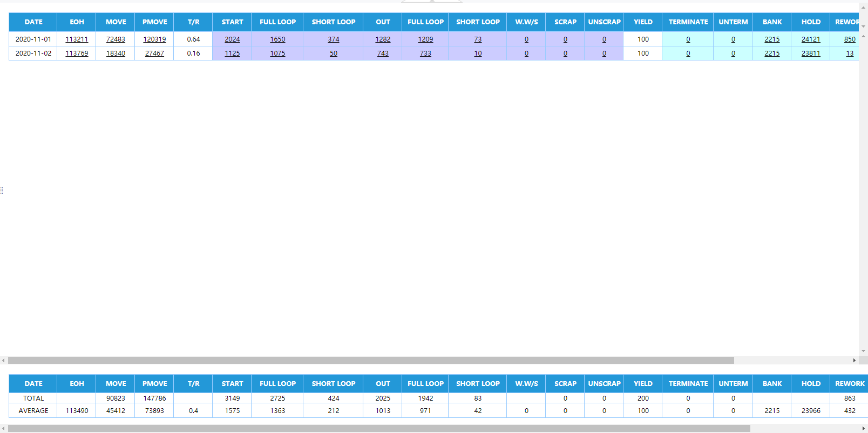Click right arrow of bottom summary scrollbar
Image resolution: width=868 pixels, height=433 pixels.
pyautogui.click(x=863, y=428)
